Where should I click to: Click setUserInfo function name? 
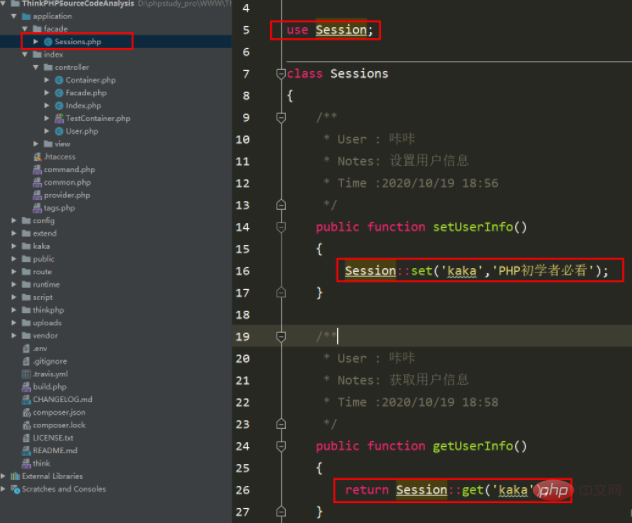pos(473,227)
